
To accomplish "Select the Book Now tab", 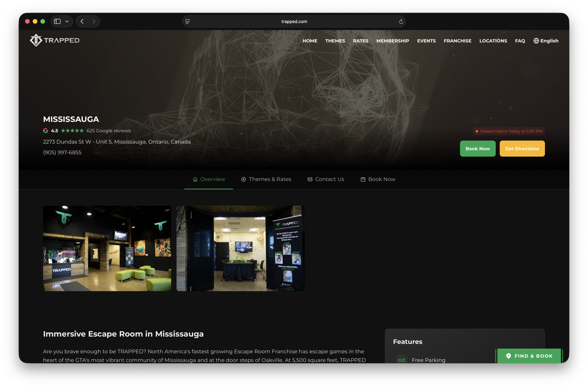I will (378, 179).
